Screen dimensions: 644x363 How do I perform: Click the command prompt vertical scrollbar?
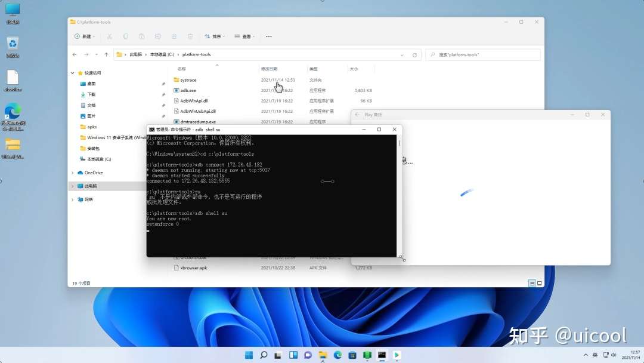[x=399, y=196]
